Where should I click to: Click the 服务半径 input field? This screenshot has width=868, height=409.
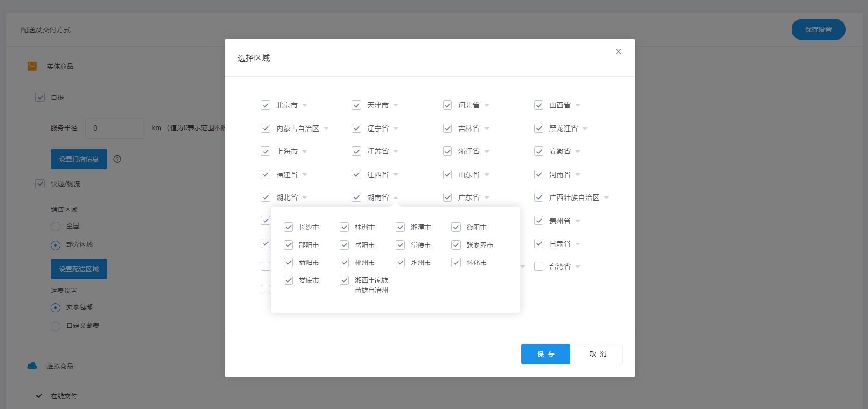click(x=115, y=128)
